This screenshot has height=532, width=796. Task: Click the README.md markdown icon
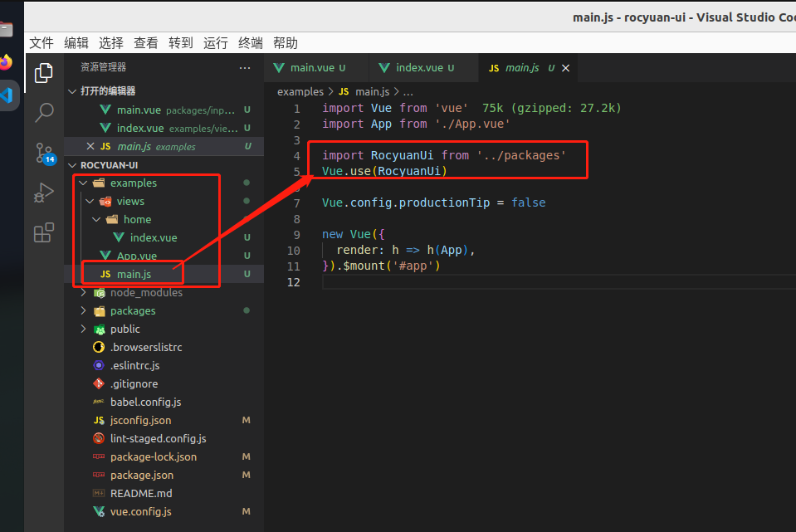click(x=99, y=494)
